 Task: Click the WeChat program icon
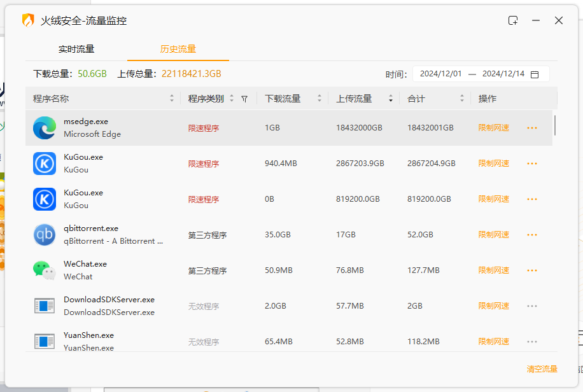click(x=45, y=270)
